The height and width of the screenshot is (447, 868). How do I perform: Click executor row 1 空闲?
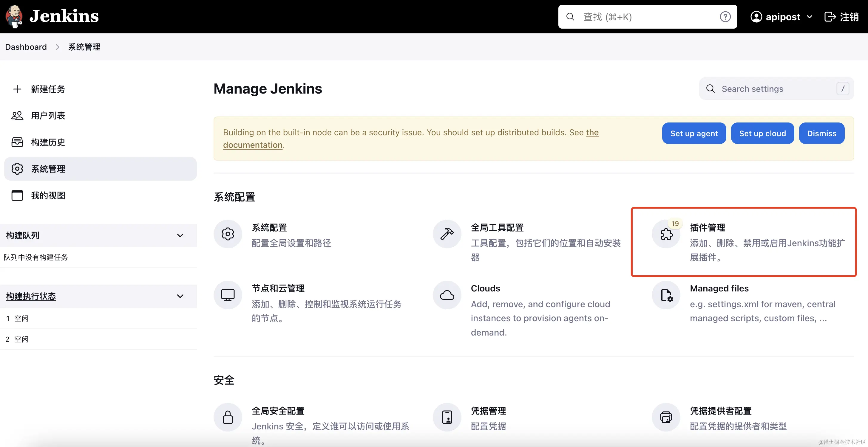click(x=98, y=319)
